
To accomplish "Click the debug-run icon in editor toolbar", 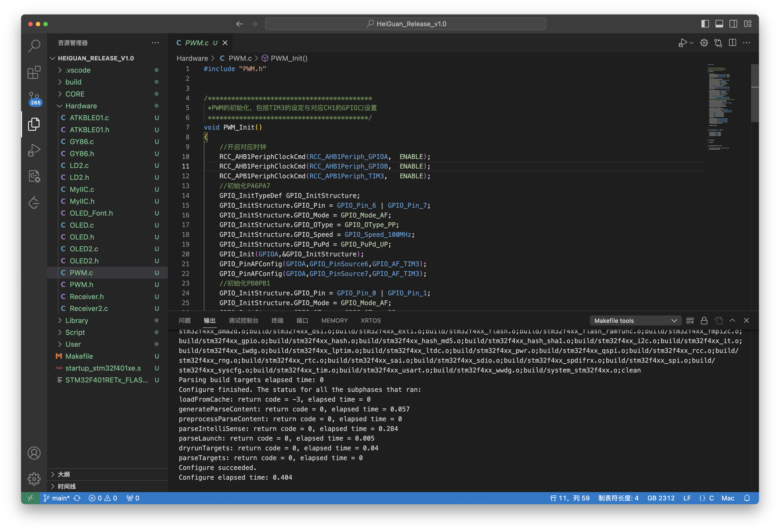I will pyautogui.click(x=683, y=43).
